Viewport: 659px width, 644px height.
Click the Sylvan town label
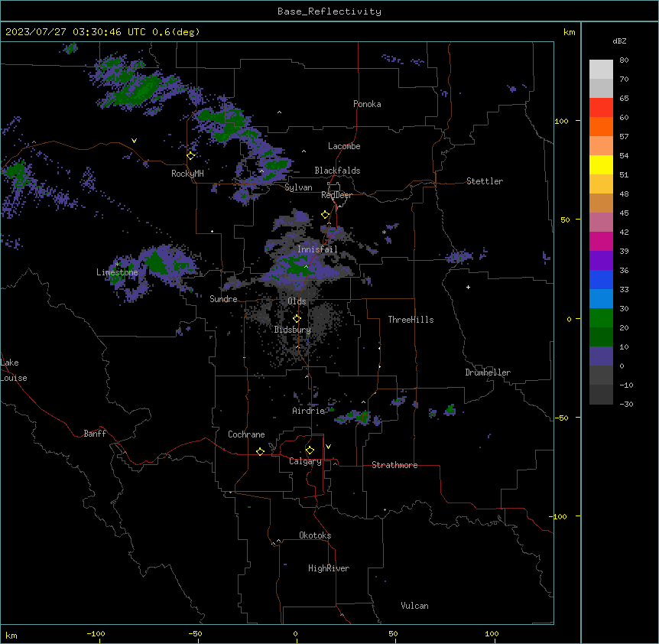click(x=298, y=187)
